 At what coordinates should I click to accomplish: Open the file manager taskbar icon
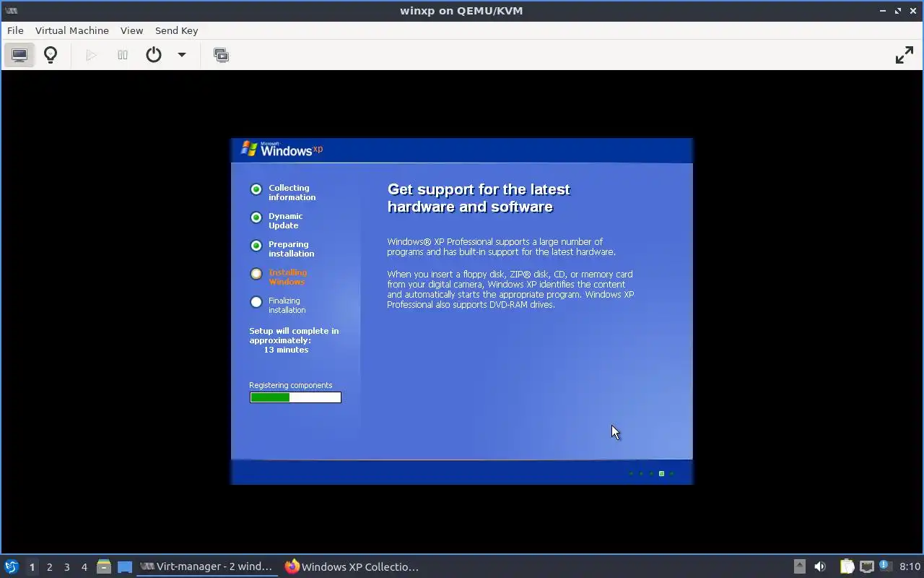coord(104,567)
